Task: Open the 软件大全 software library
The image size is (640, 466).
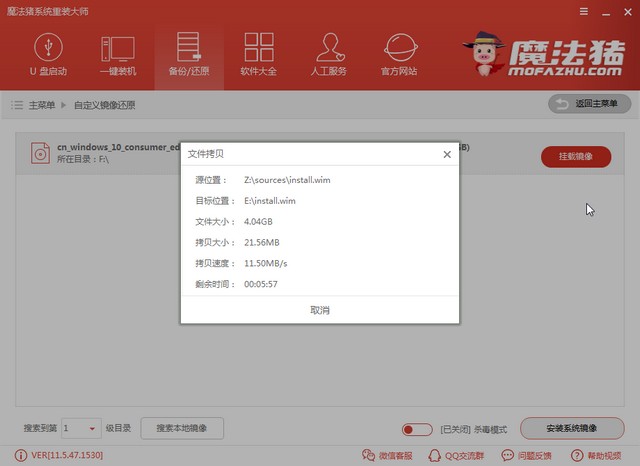Action: tap(259, 56)
